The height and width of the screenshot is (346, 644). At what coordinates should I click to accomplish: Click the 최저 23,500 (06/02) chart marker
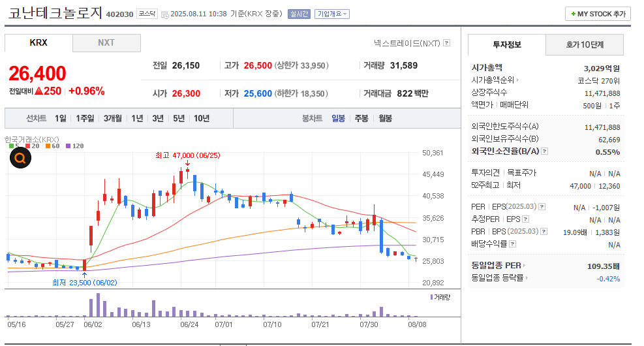(85, 283)
